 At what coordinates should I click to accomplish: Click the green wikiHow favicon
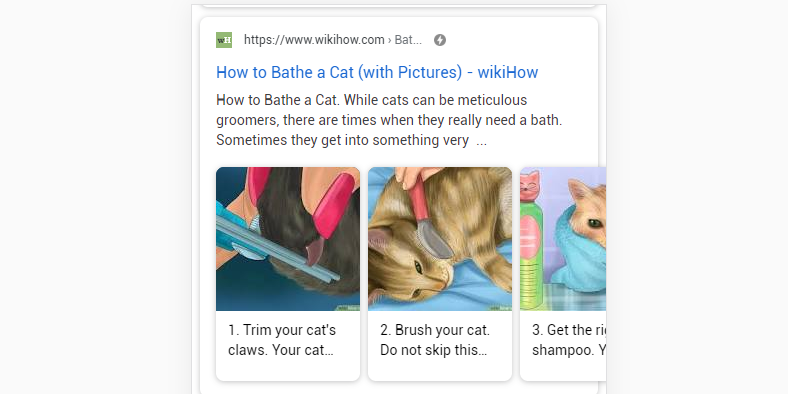pyautogui.click(x=224, y=40)
